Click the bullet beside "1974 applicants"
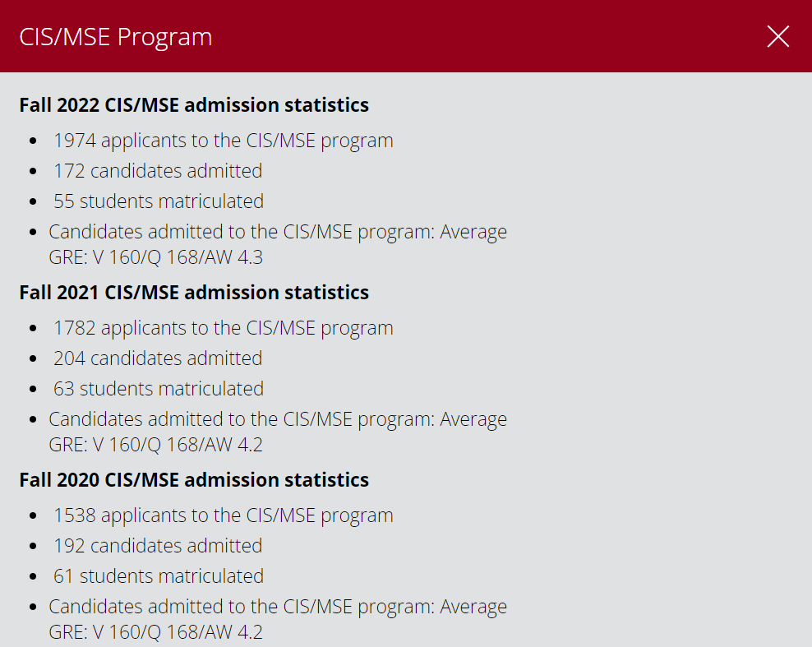 tap(33, 141)
